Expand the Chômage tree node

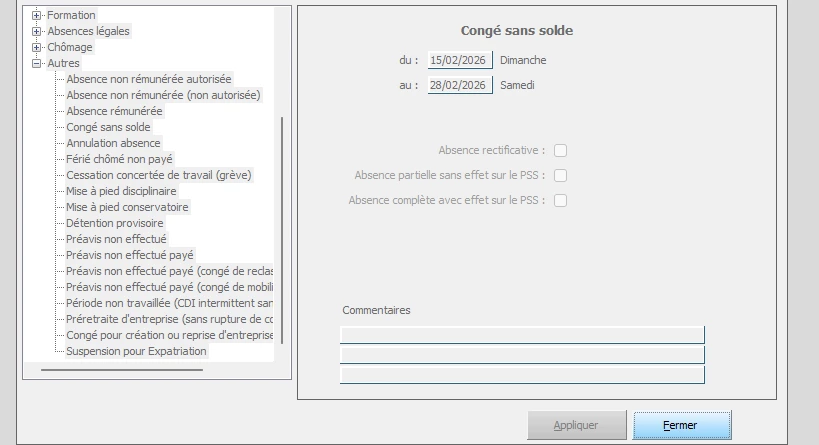[37, 47]
